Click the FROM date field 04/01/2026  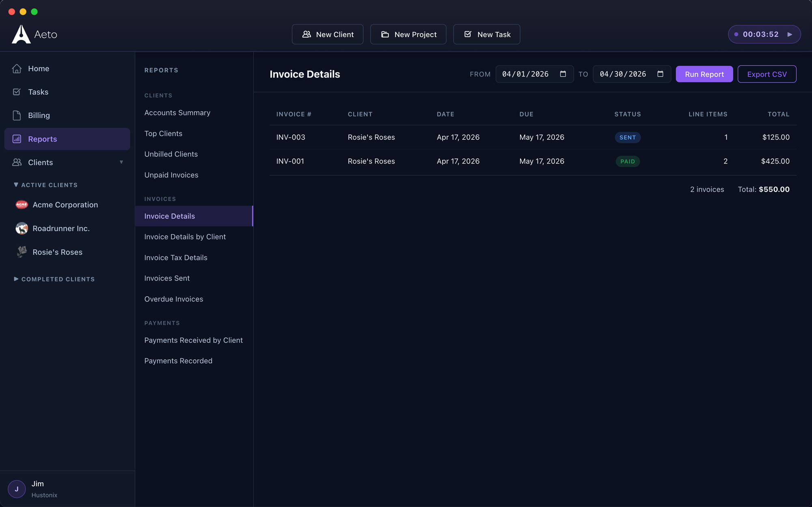tap(534, 74)
